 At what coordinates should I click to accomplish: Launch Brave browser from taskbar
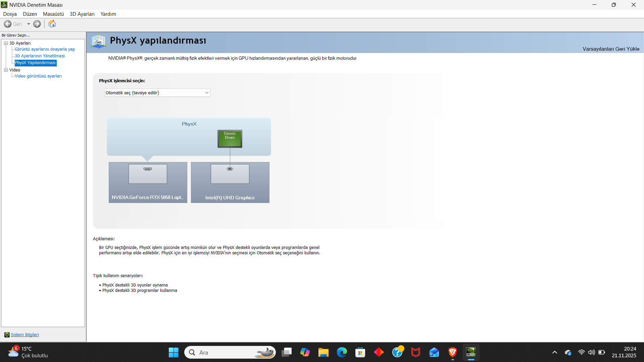pos(453,352)
